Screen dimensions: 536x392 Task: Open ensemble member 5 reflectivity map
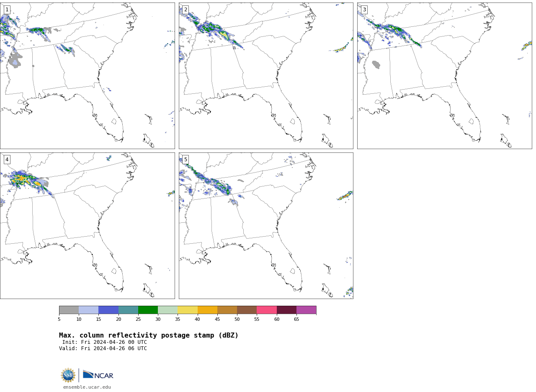coord(266,226)
